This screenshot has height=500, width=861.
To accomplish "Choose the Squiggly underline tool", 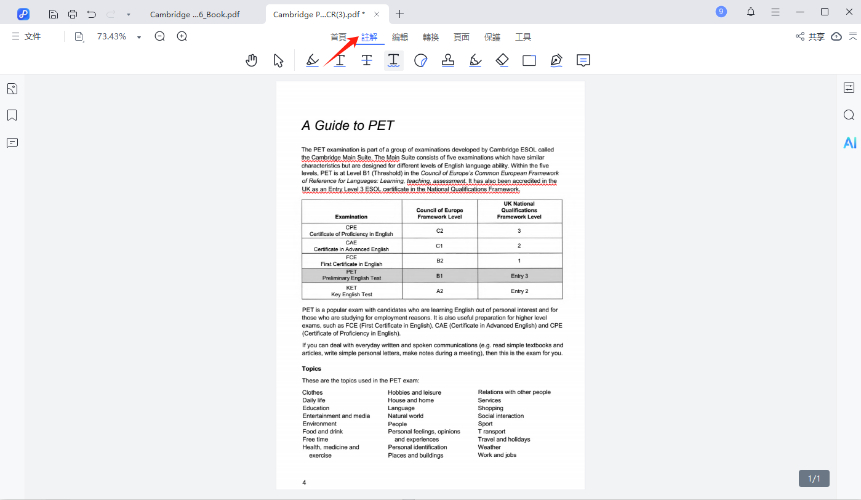I will point(394,60).
